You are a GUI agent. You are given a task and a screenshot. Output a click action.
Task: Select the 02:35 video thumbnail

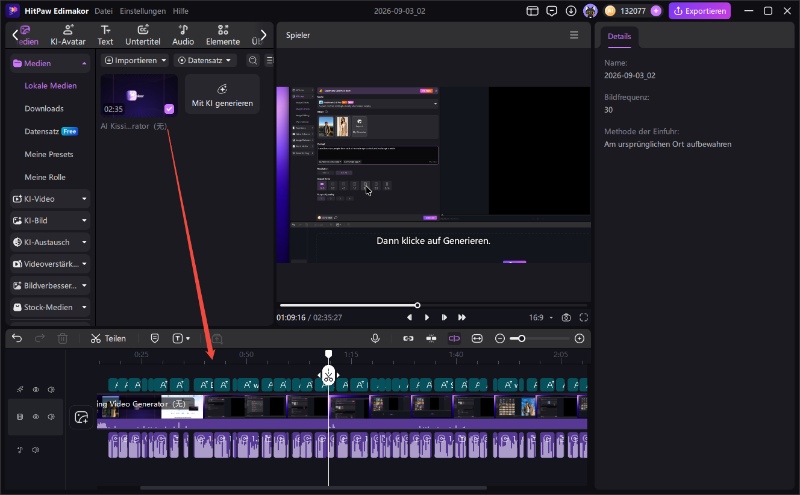point(139,95)
